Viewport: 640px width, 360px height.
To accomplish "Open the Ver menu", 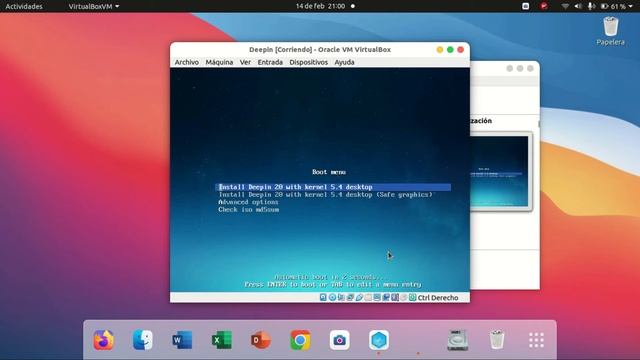I will pos(245,62).
